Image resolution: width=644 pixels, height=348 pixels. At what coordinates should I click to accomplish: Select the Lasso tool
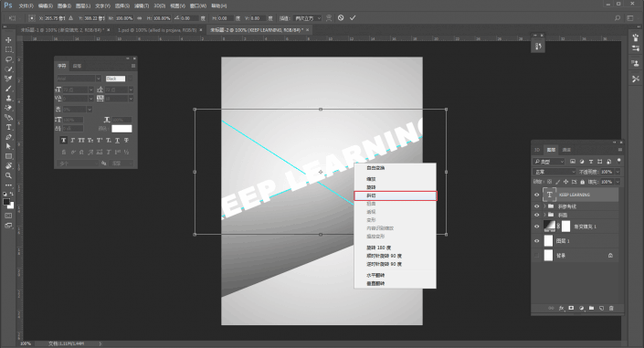pos(8,59)
